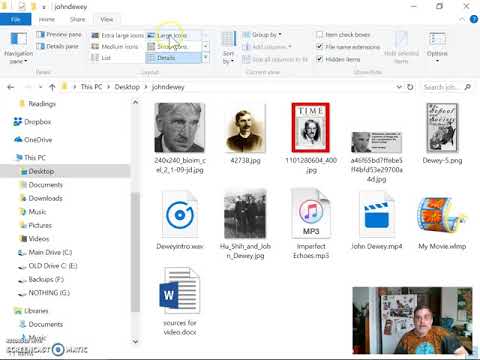Select Readings in the navigation pane

pyautogui.click(x=42, y=104)
